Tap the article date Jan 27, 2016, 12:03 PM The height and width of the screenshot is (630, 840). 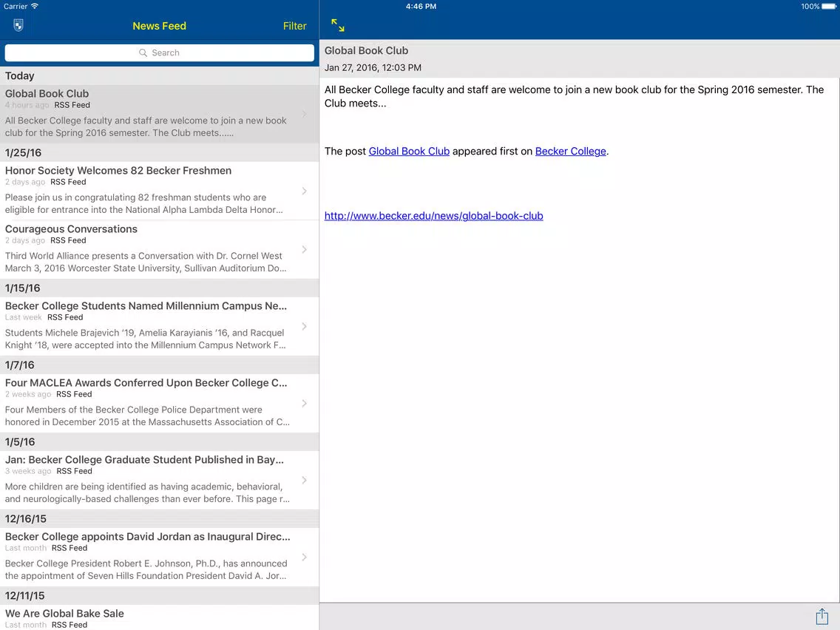(373, 67)
